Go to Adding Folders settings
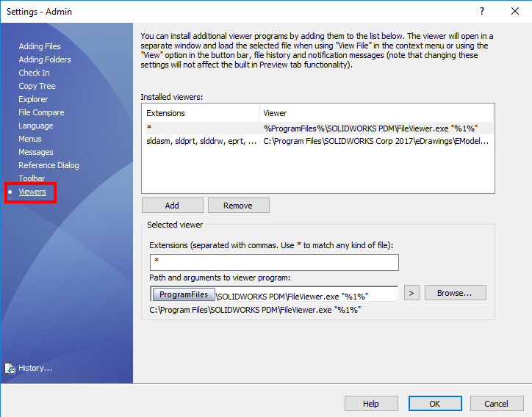532x417 pixels. point(45,59)
